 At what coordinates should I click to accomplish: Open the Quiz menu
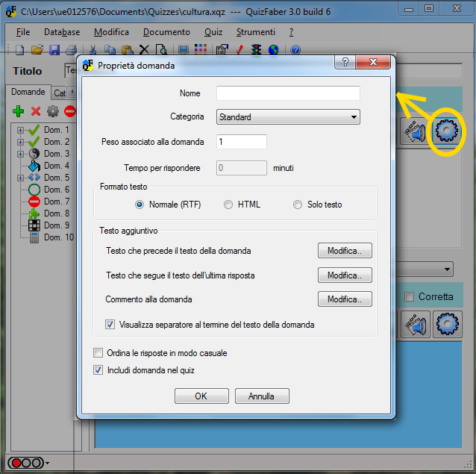pos(213,32)
